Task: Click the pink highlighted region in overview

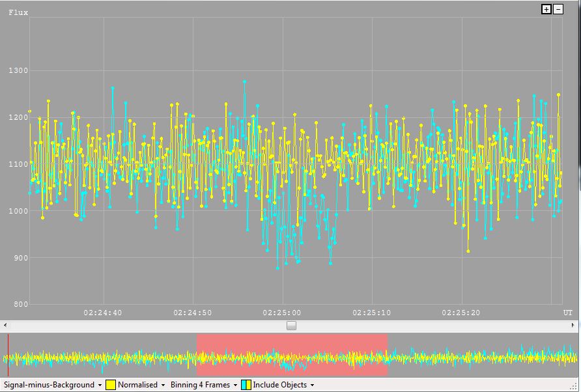Action: (x=292, y=355)
